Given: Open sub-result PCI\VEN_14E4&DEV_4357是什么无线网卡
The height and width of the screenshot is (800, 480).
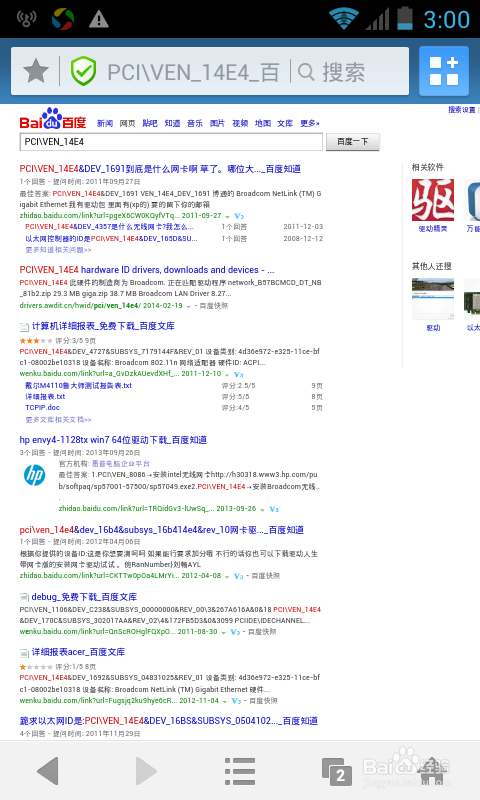Looking at the screenshot, I should tap(110, 227).
